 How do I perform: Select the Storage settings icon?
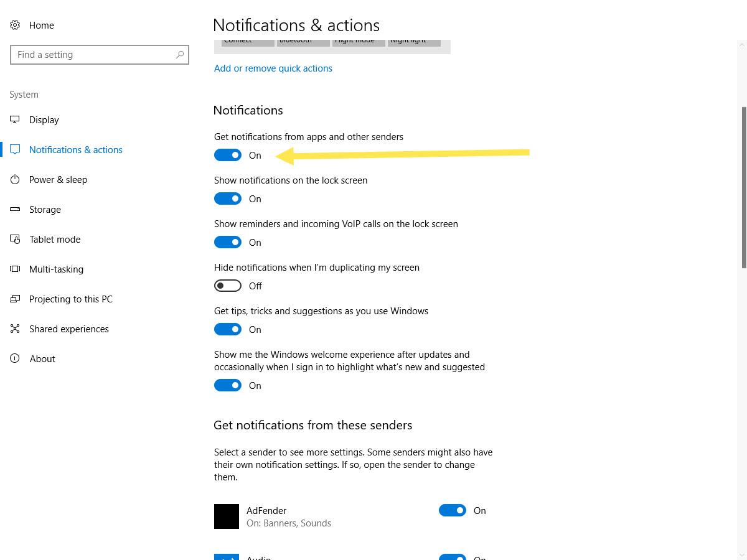pos(15,209)
